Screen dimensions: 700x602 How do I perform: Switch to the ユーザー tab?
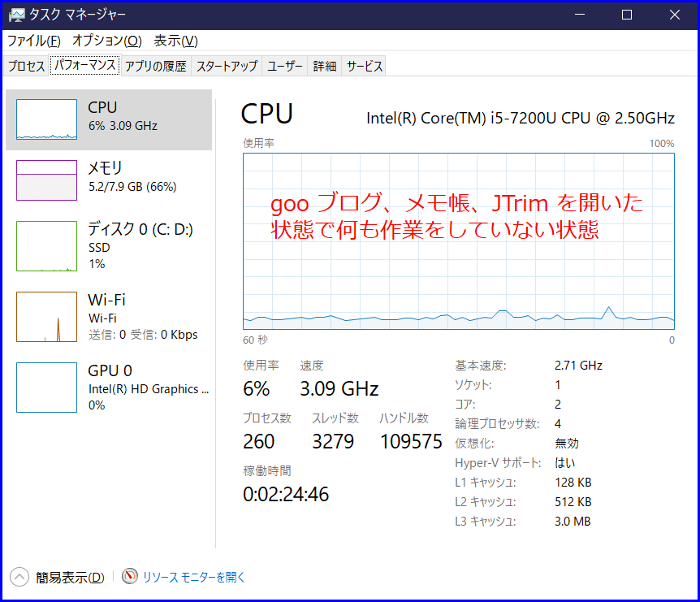[285, 66]
